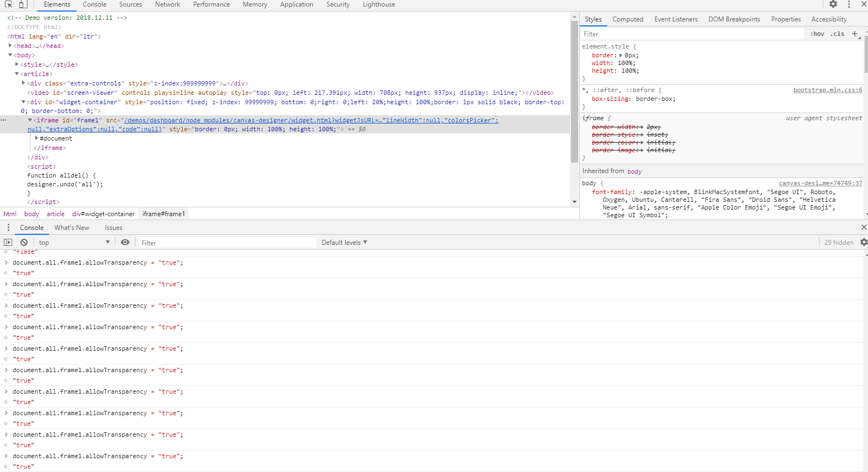Image resolution: width=868 pixels, height=472 pixels.
Task: Activate the inspect element picker icon
Action: coord(8,4)
